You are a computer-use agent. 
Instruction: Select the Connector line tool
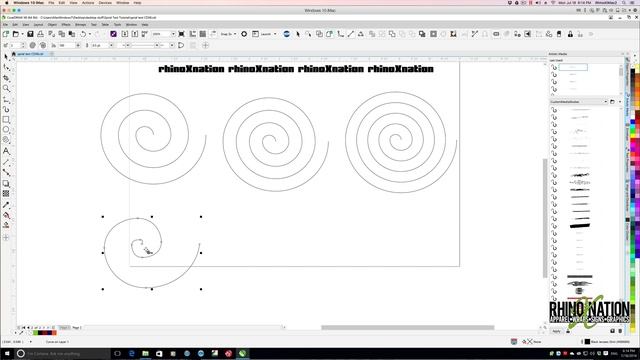tap(6, 173)
